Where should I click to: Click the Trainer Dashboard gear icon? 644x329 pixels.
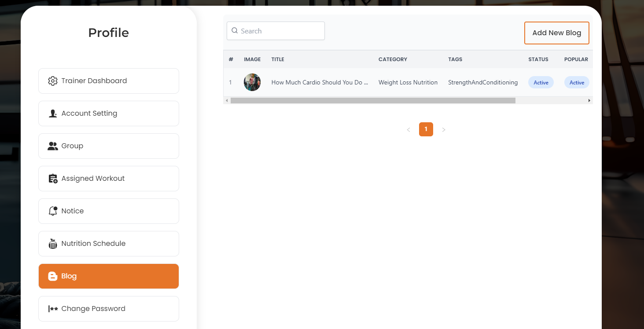tap(53, 81)
